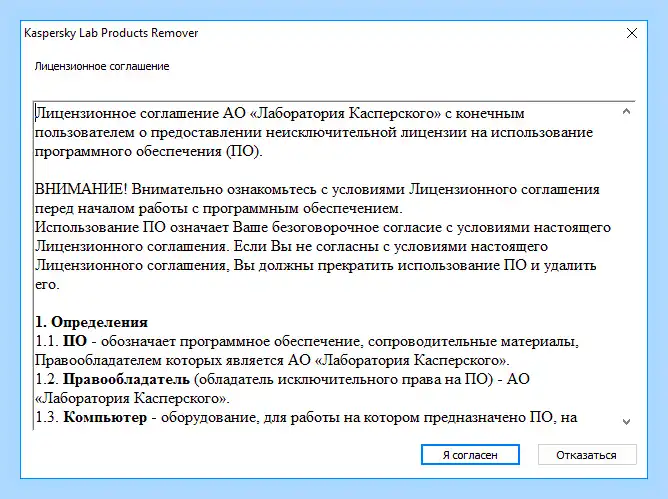
Task: Decline with the "Отказаться" button
Action: 587,455
